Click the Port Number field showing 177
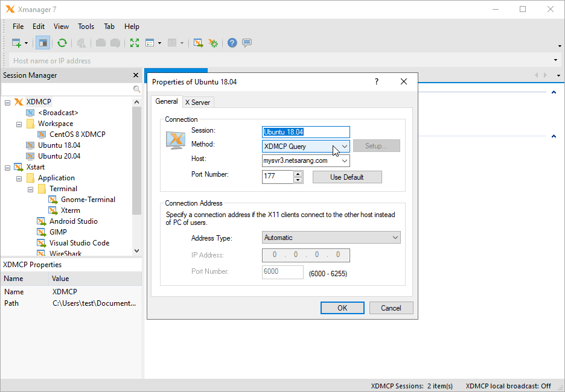 pyautogui.click(x=278, y=177)
